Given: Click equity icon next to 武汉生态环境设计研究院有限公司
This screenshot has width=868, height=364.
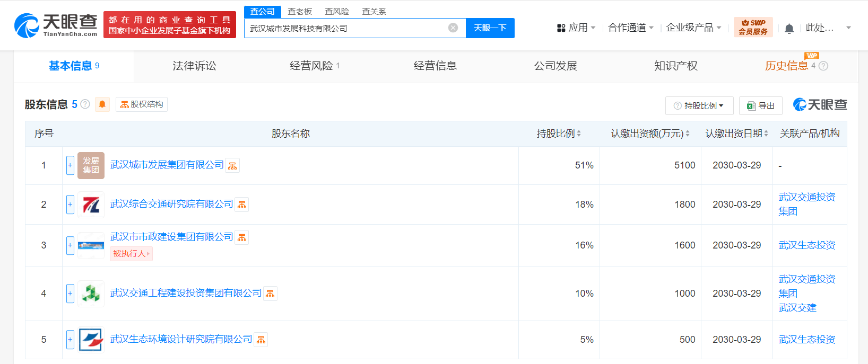Looking at the screenshot, I should click(261, 340).
